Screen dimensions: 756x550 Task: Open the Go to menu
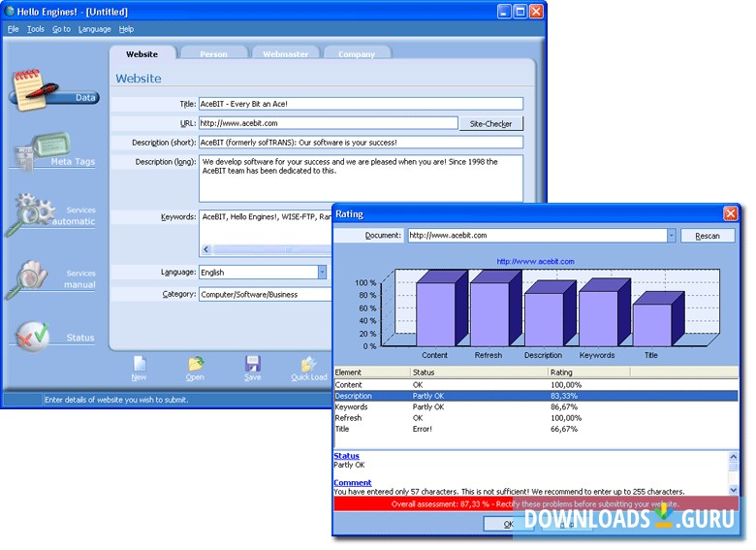point(61,29)
